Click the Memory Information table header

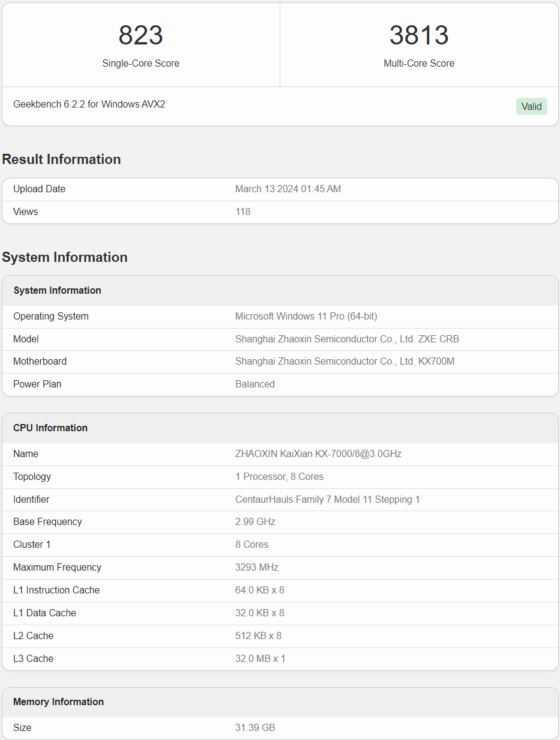coord(58,702)
